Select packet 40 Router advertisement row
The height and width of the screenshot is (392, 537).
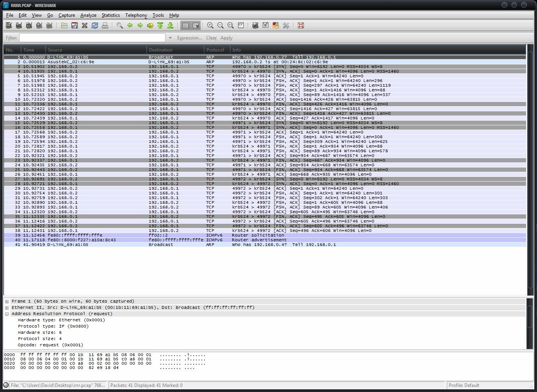point(265,240)
